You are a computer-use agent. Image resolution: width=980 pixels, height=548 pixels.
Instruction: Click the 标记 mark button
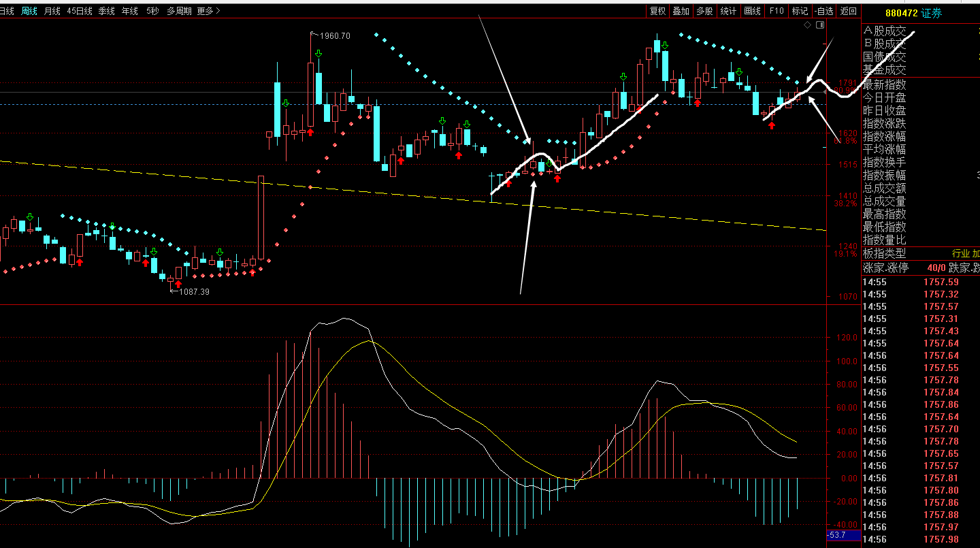point(800,11)
